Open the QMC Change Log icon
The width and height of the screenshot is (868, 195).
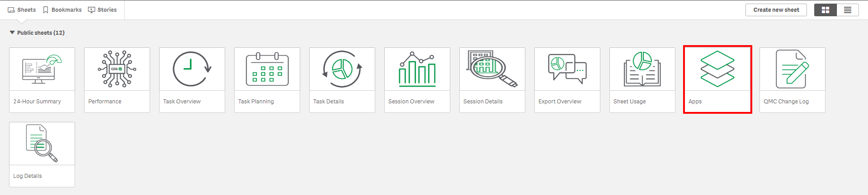pos(793,69)
